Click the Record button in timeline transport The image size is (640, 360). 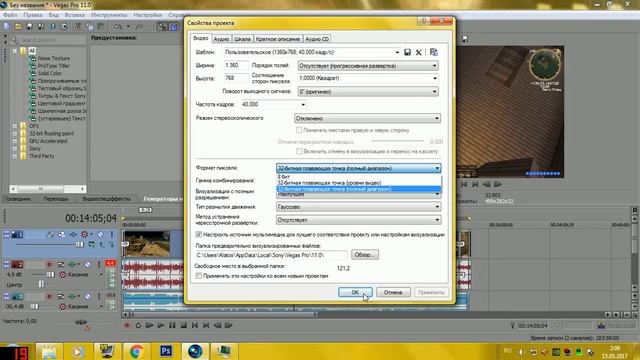(127, 325)
